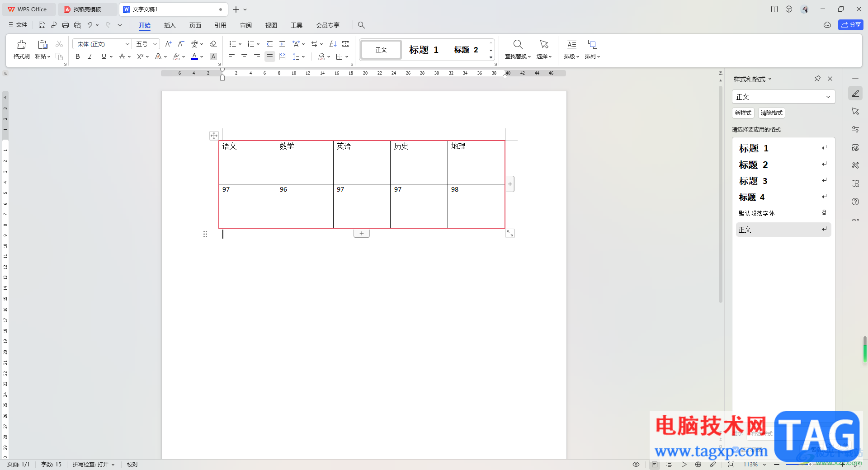Open the Insert tab
The height and width of the screenshot is (470, 868).
click(x=170, y=25)
